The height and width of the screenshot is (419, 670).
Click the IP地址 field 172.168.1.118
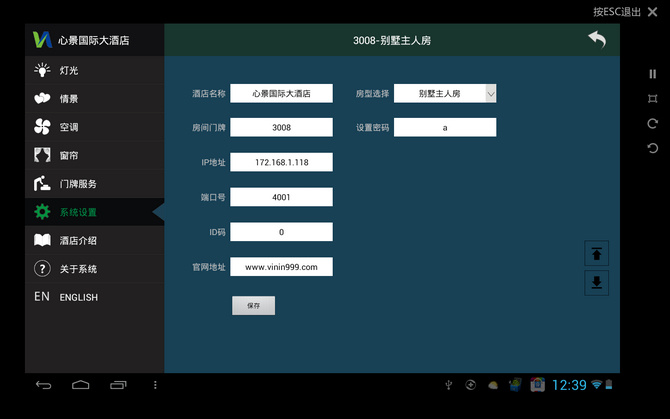pos(281,162)
